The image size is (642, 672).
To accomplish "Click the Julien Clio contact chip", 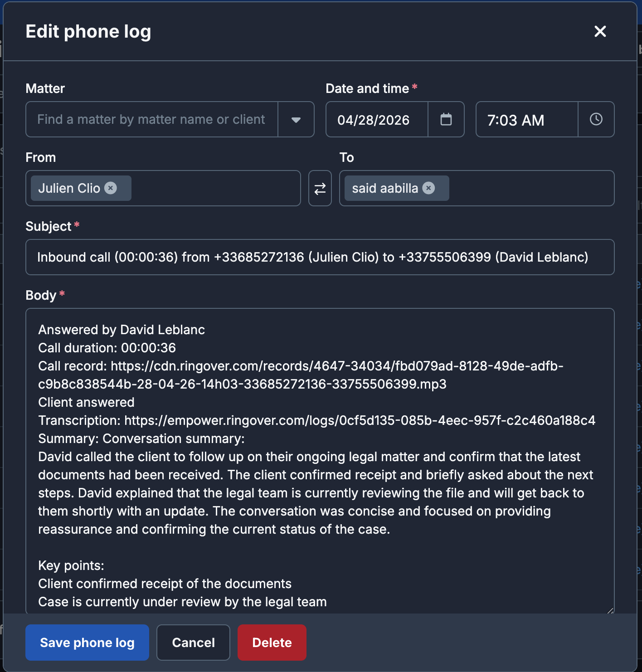I will point(69,188).
